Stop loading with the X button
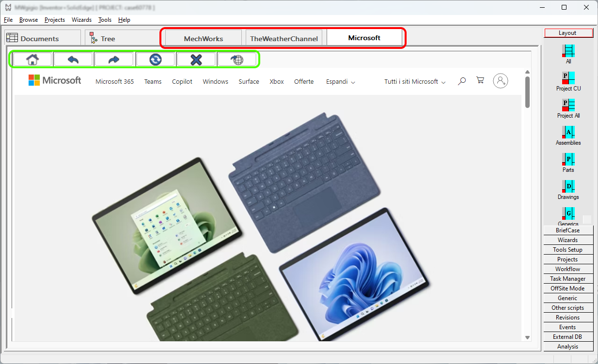 [196, 60]
